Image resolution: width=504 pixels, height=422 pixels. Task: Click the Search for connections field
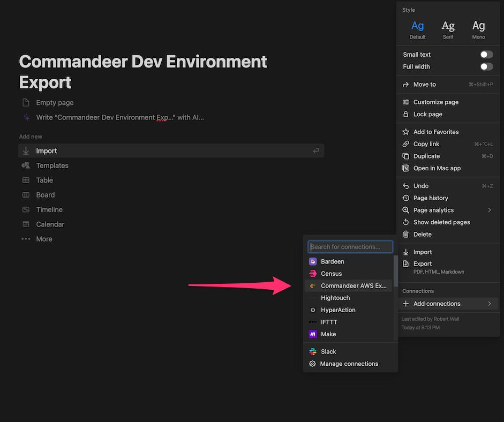point(350,247)
